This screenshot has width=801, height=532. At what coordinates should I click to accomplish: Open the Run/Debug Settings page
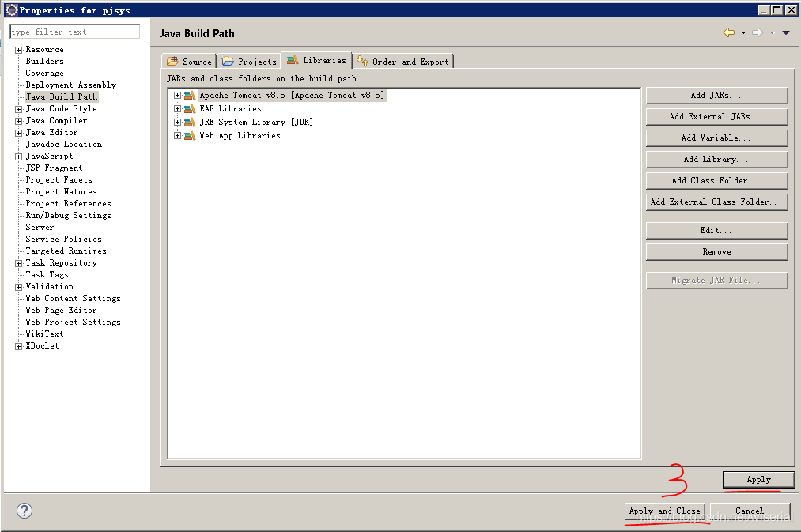(69, 216)
